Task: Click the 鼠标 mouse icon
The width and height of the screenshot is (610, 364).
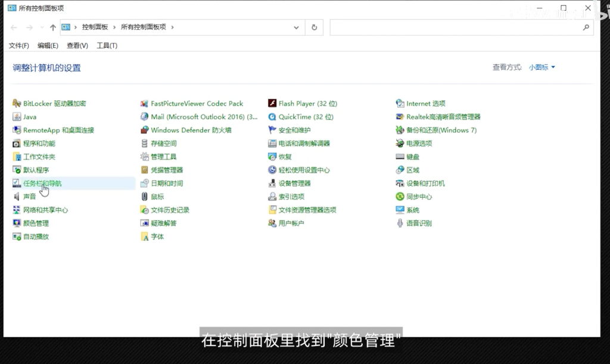Action: coord(144,197)
